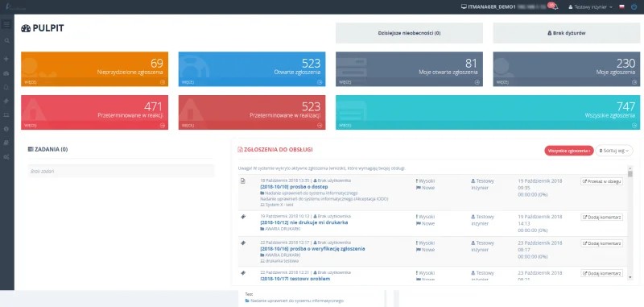Screen dimensions: 644x307
Task: Toggle the hamburger menu in the sidebar
Action: 6,25
